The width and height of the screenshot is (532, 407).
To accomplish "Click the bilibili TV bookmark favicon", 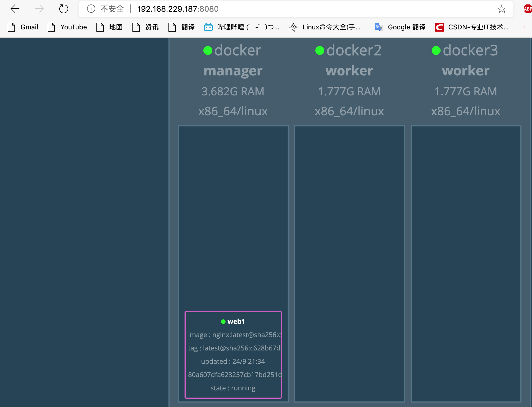I will [208, 27].
